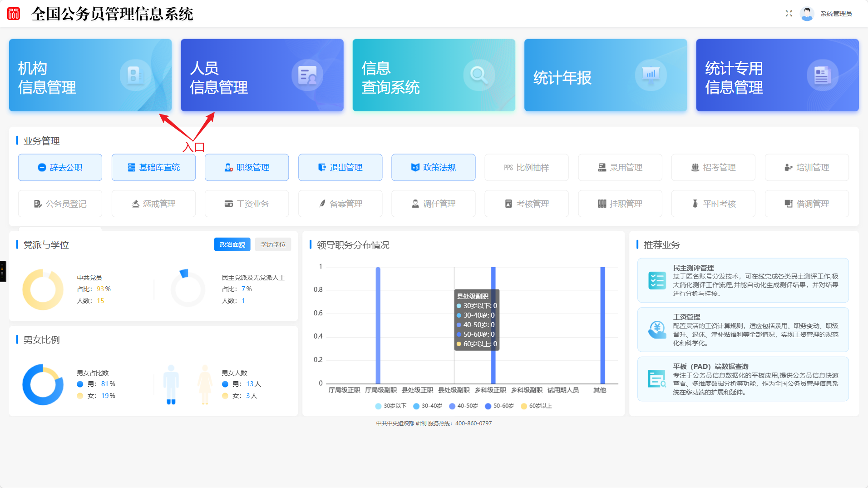Open the 人员信息管理 module card
The width and height of the screenshot is (868, 488).
point(262,75)
